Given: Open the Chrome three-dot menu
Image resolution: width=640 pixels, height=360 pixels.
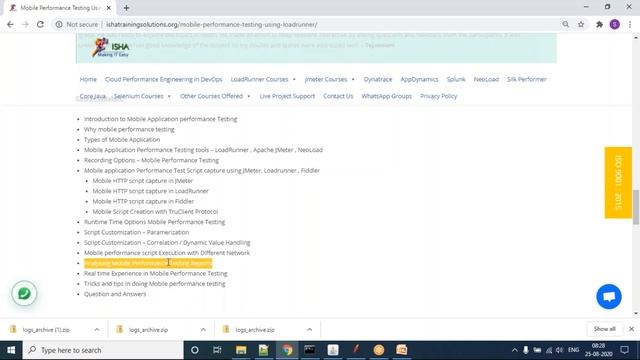Looking at the screenshot, I should pos(630,24).
